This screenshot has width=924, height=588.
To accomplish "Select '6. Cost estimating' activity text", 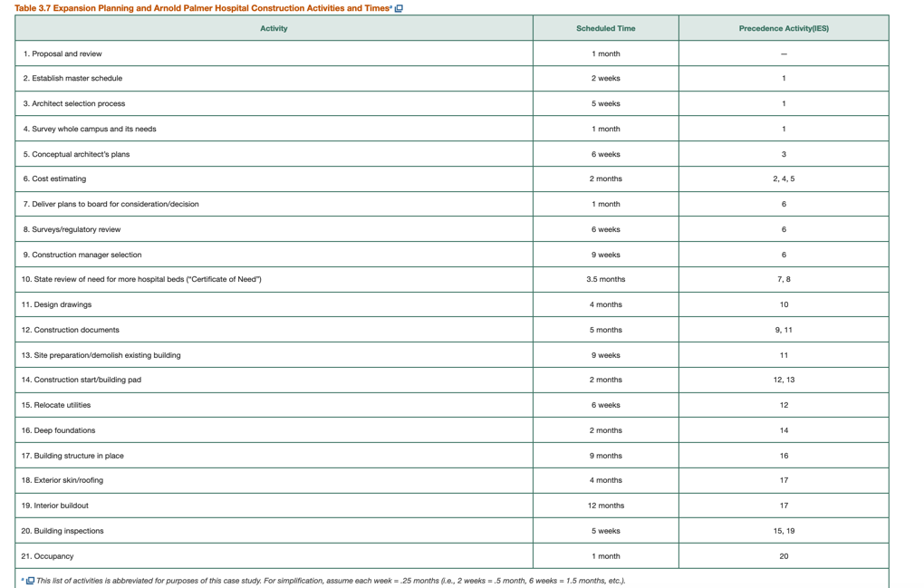I will pos(54,178).
